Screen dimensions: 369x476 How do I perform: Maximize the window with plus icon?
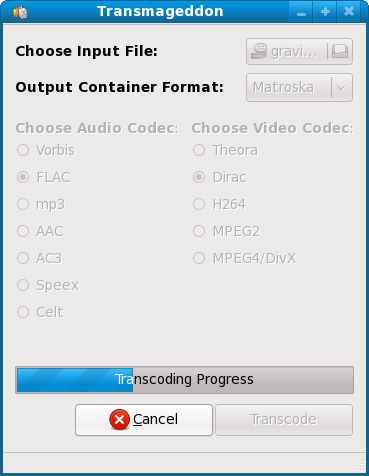[x=325, y=12]
